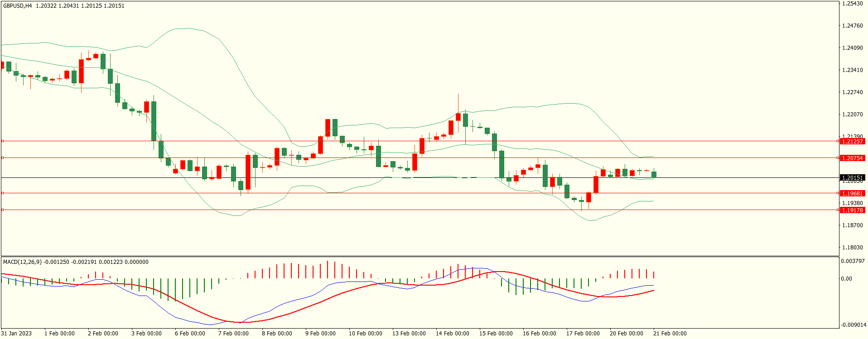
Task: Click the MACD(12,26,9) indicator label
Action: pyautogui.click(x=22, y=262)
